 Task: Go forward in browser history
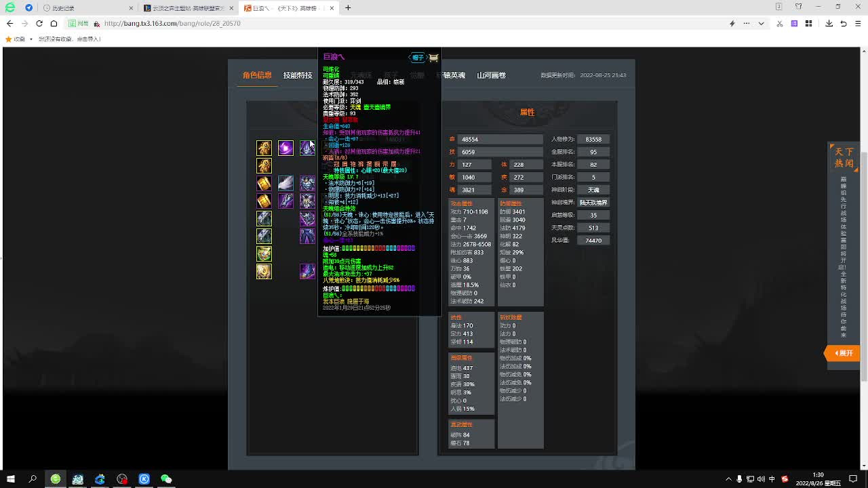(24, 23)
